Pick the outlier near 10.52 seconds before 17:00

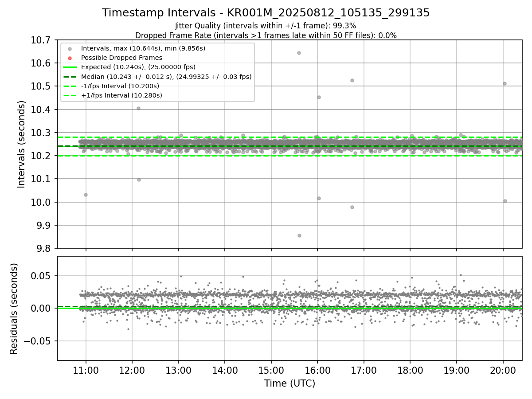click(x=352, y=80)
